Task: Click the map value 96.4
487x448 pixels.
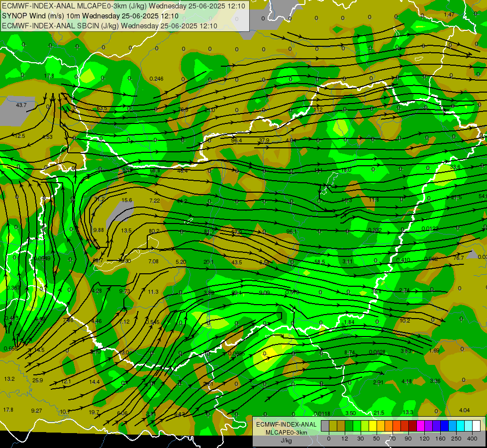Action: pyautogui.click(x=236, y=140)
